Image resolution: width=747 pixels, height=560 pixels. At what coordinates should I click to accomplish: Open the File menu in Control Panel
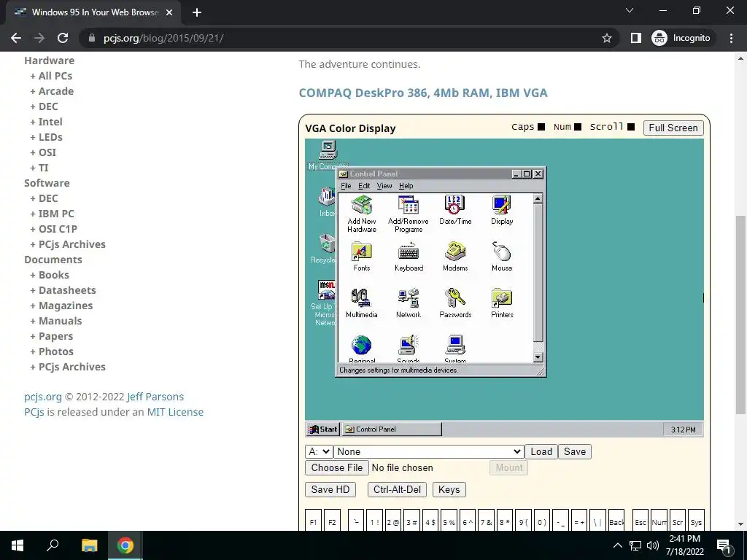346,186
